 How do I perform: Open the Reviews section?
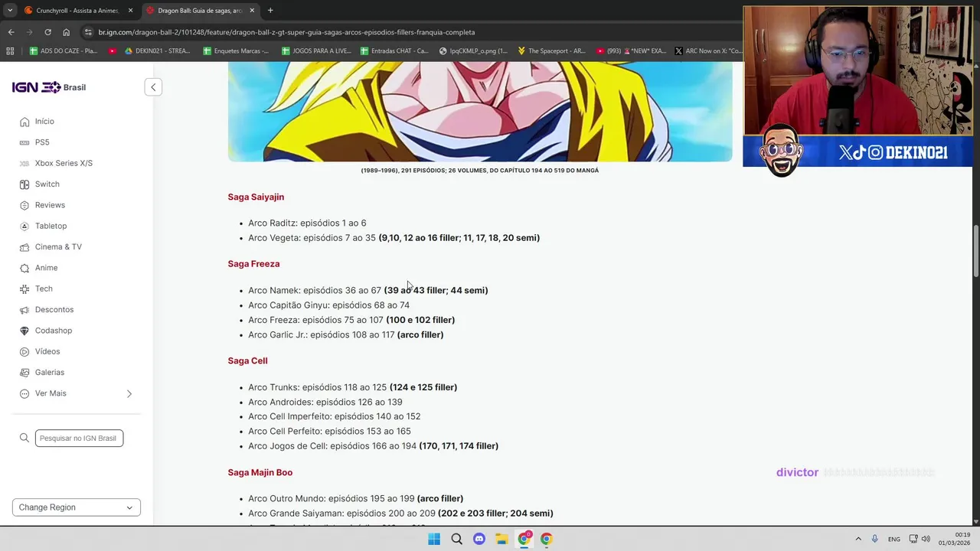pyautogui.click(x=50, y=205)
